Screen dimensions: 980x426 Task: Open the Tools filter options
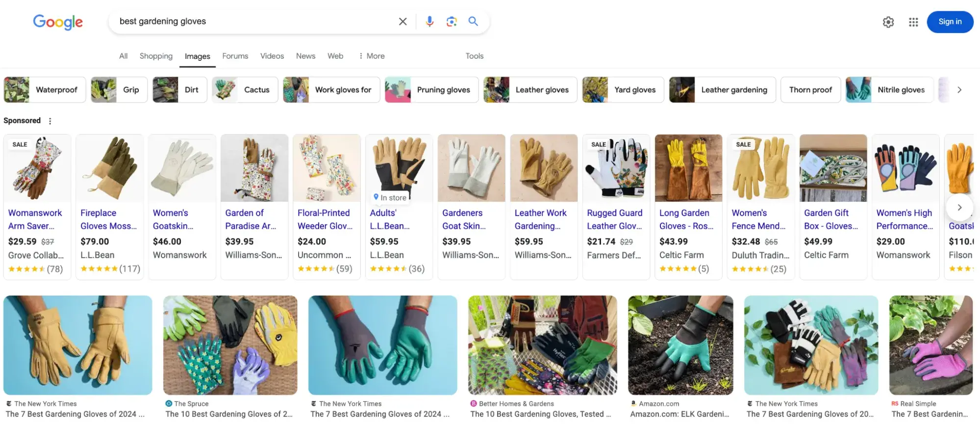point(474,56)
